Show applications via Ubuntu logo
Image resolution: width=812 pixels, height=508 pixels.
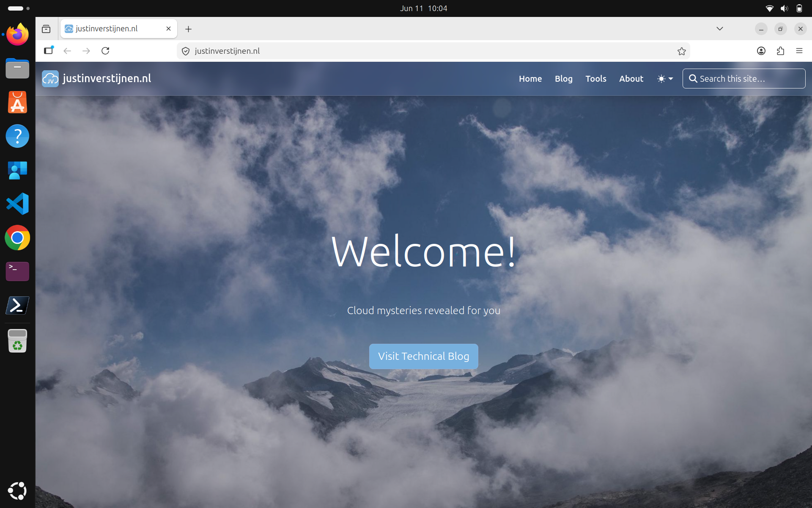(17, 491)
